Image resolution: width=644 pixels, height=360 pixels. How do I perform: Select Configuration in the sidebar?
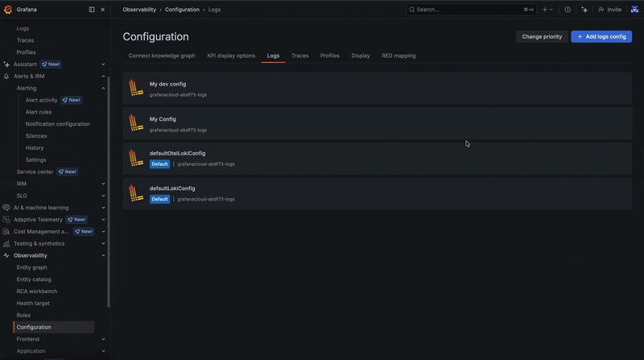click(x=54, y=327)
